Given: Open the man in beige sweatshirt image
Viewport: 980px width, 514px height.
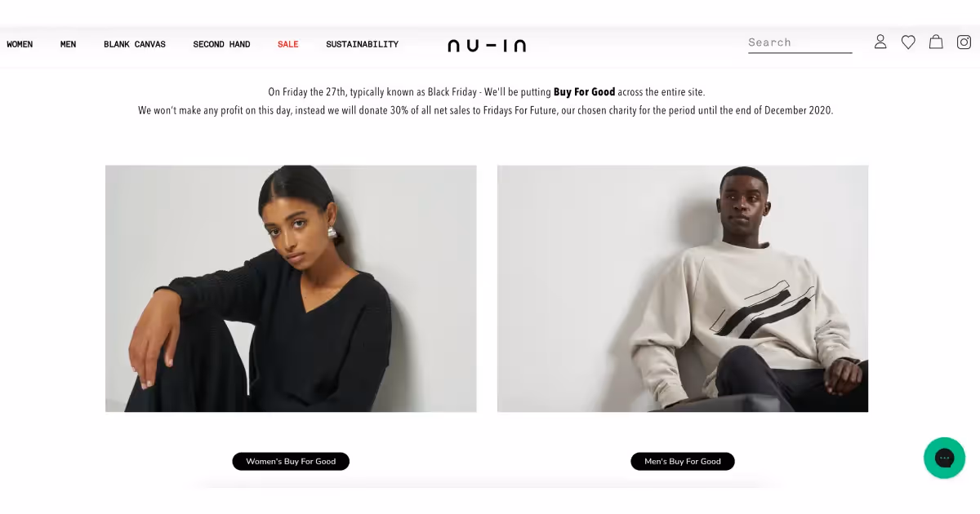Looking at the screenshot, I should [x=683, y=289].
